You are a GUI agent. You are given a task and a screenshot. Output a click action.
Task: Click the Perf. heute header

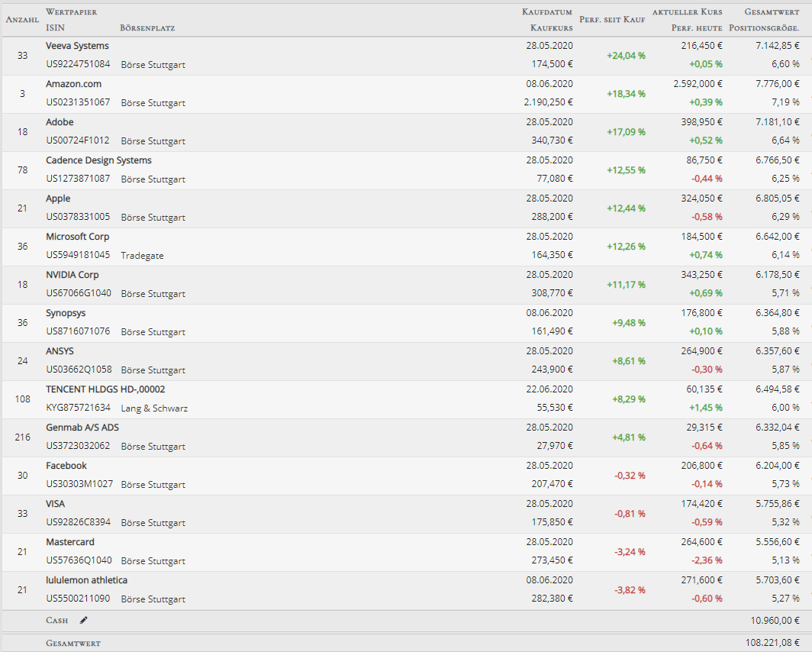point(697,28)
